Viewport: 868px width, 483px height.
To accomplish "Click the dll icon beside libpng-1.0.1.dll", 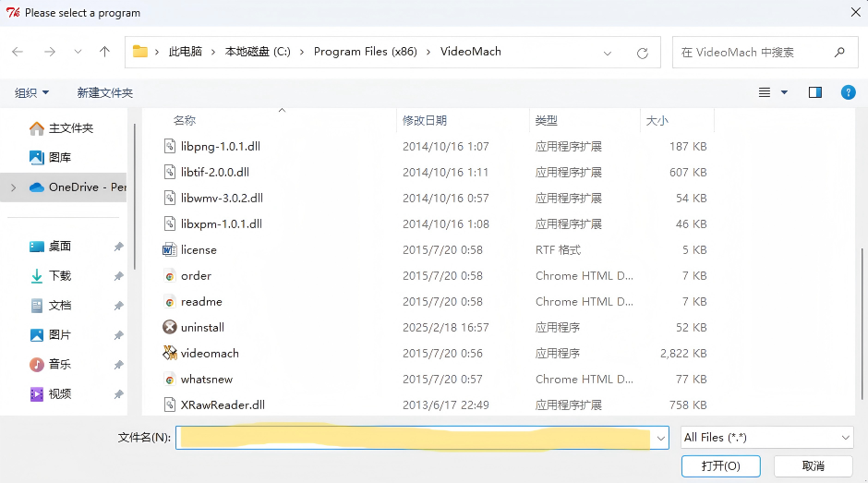I will click(169, 146).
